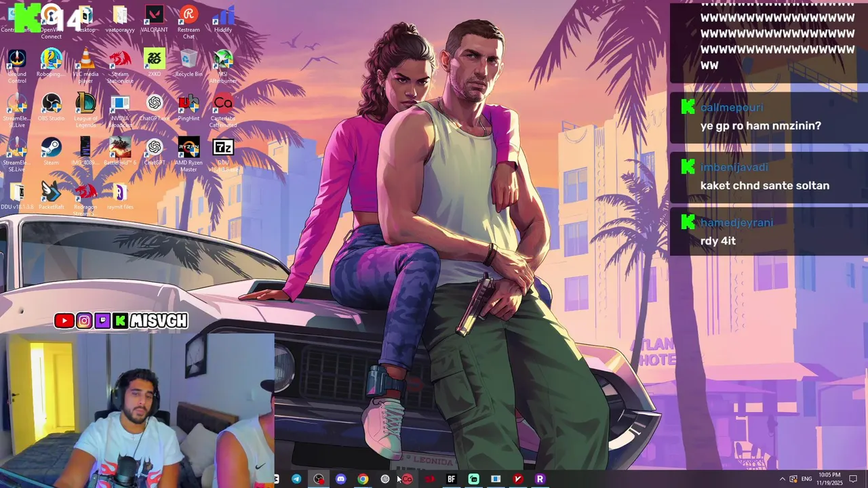
Task: Open the raymit files folder
Action: pyautogui.click(x=120, y=197)
